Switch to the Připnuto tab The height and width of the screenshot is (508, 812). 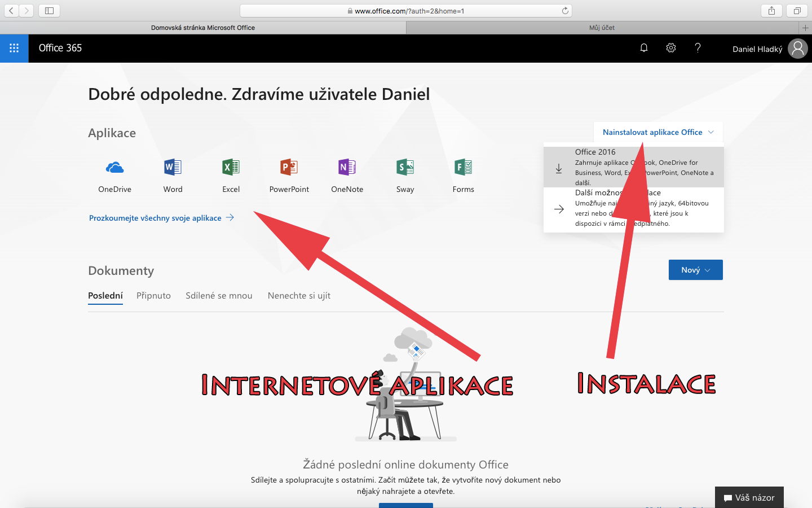tap(153, 296)
